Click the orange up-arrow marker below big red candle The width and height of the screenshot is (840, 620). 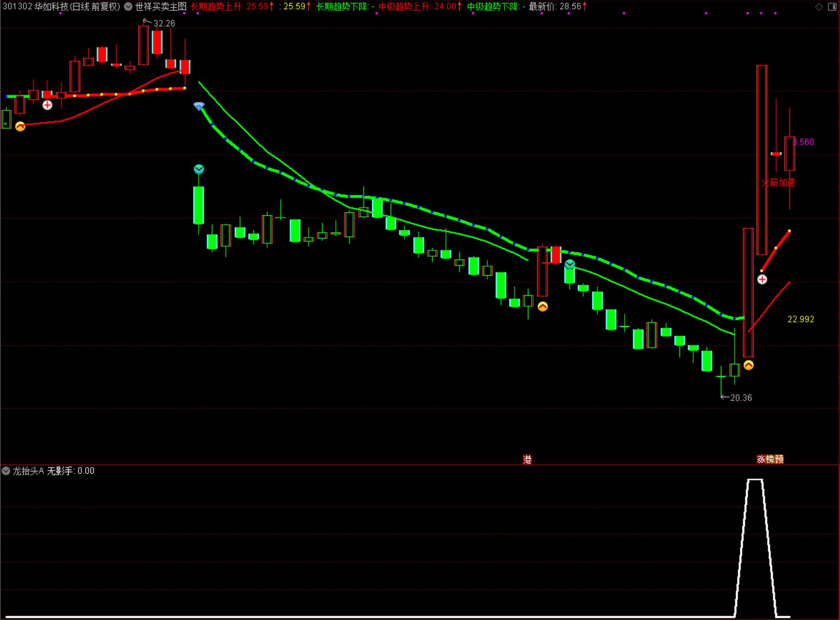tap(749, 365)
